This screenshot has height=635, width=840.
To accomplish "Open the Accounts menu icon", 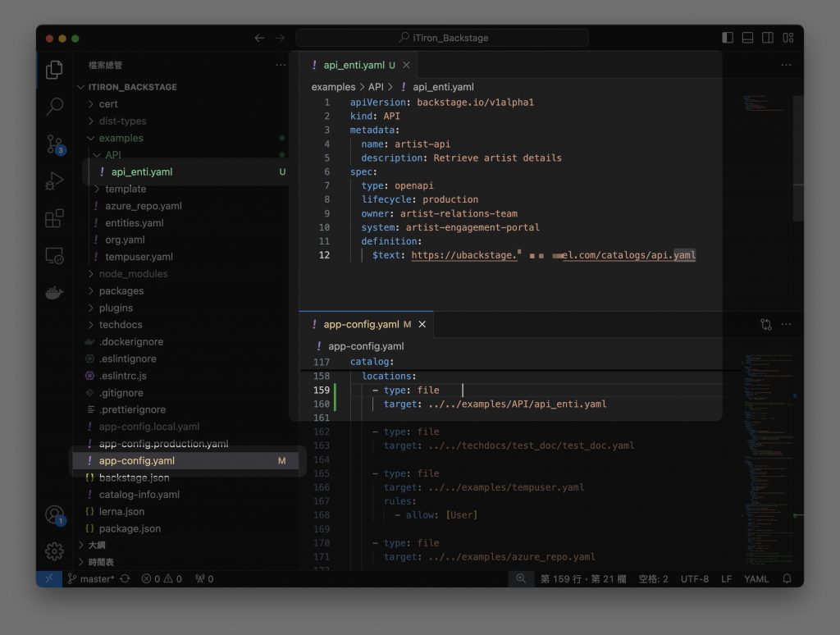I will [55, 515].
